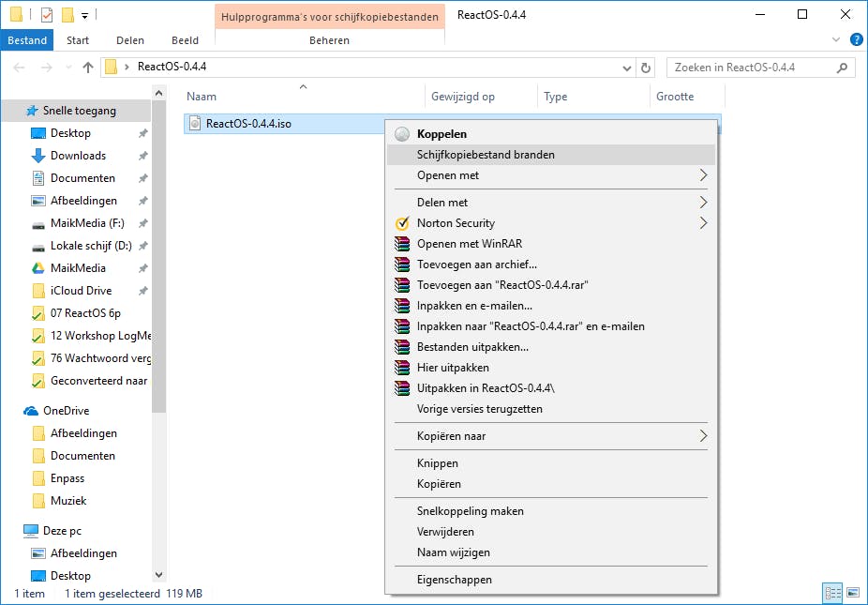This screenshot has height=605, width=868.
Task: Unpin Desktop from Snelle toegang
Action: coord(142,133)
